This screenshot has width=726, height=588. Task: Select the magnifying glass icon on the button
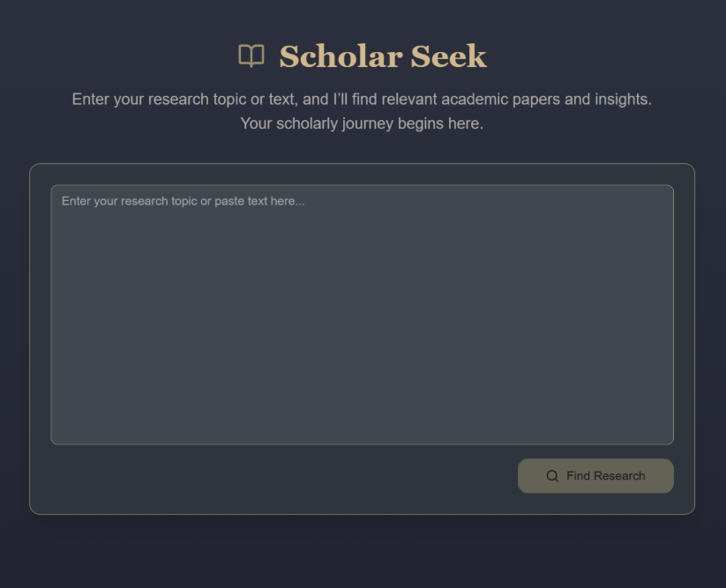(551, 476)
